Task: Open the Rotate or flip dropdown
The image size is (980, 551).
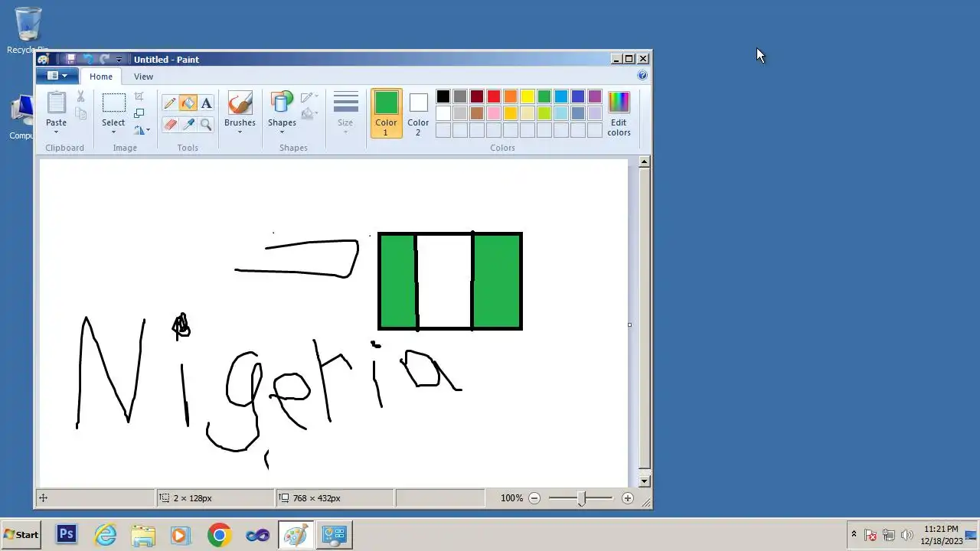Action: point(142,130)
